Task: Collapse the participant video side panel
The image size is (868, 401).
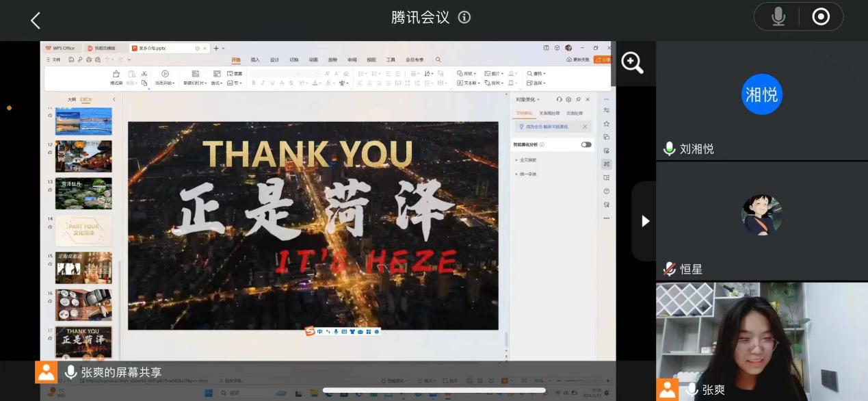Action: [644, 221]
